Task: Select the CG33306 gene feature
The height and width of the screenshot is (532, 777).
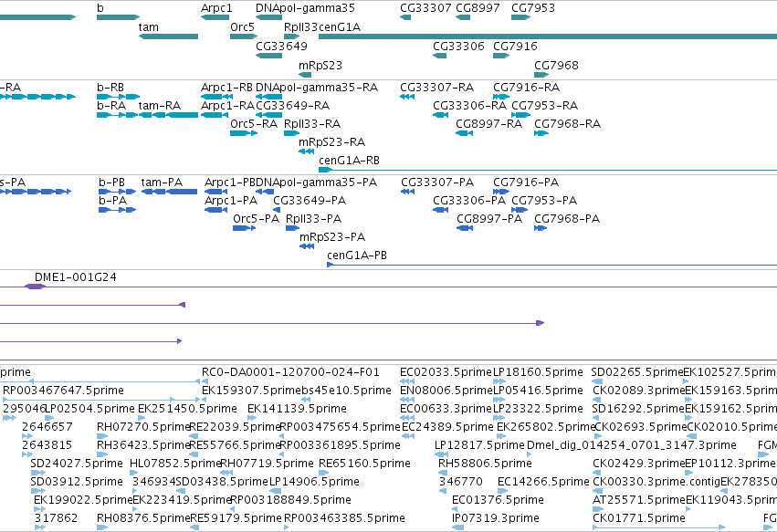Action: tap(439, 56)
